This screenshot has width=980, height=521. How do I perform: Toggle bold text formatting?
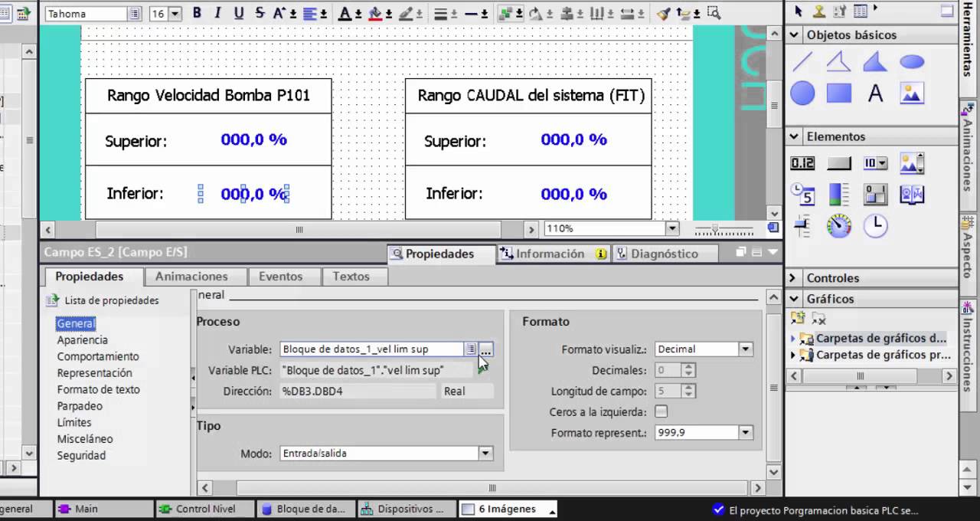coord(197,13)
